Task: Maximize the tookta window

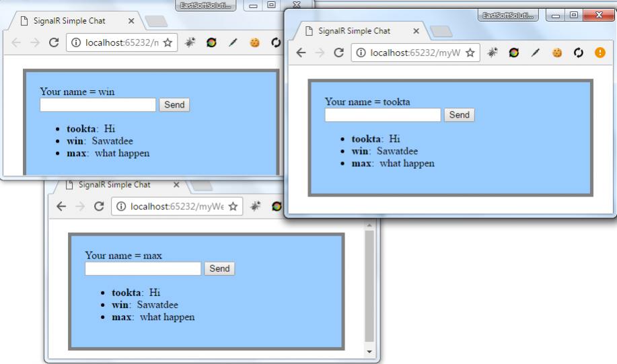Action: (x=574, y=15)
